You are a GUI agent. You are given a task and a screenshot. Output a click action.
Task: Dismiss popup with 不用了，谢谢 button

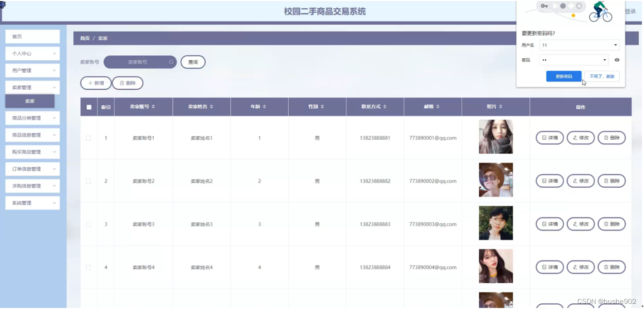pyautogui.click(x=602, y=76)
